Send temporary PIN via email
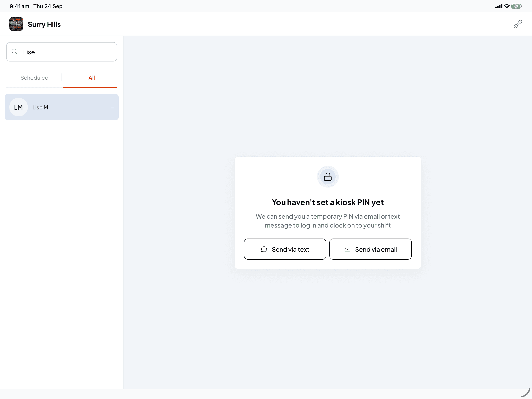The height and width of the screenshot is (399, 532). [370, 249]
